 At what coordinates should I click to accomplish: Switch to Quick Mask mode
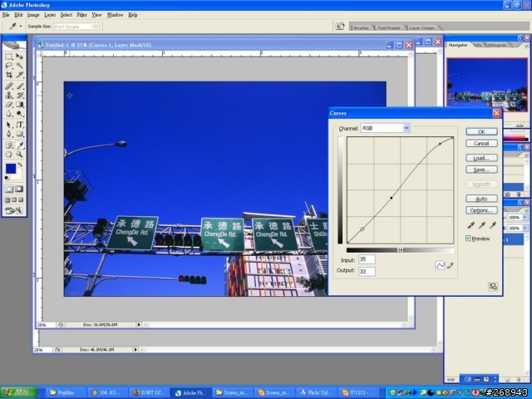pyautogui.click(x=19, y=189)
